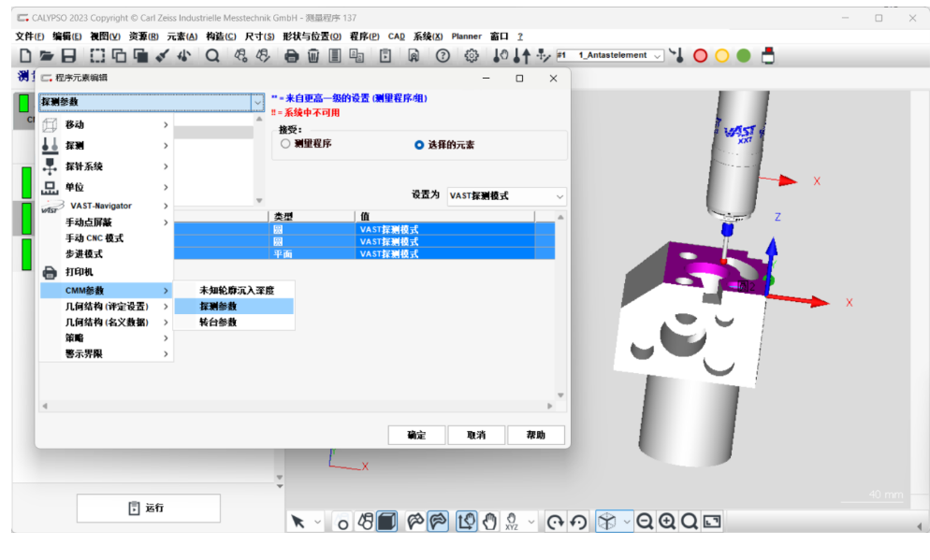Click the 帮助 button

pyautogui.click(x=535, y=435)
